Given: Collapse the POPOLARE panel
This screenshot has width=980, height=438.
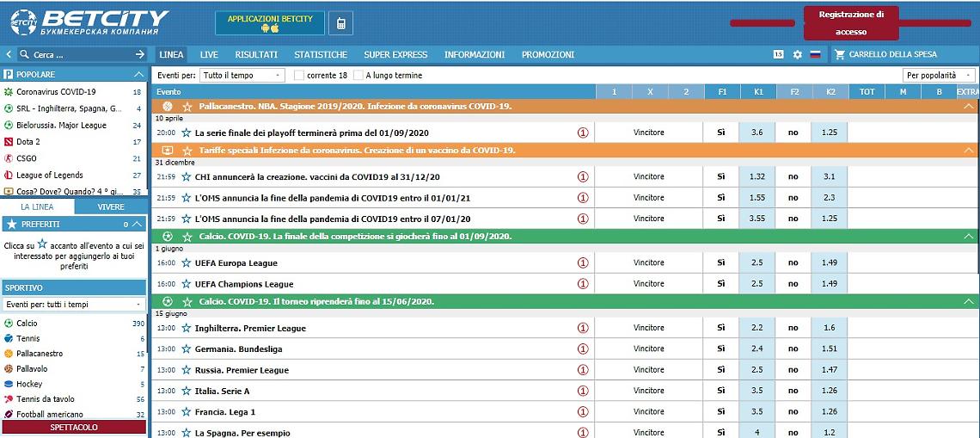Looking at the screenshot, I should (x=138, y=75).
